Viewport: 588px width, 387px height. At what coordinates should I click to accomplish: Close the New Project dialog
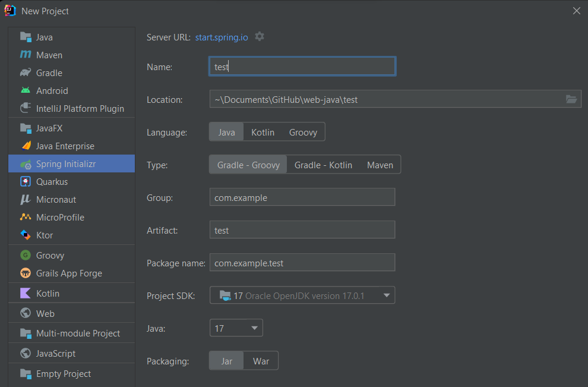coord(576,11)
